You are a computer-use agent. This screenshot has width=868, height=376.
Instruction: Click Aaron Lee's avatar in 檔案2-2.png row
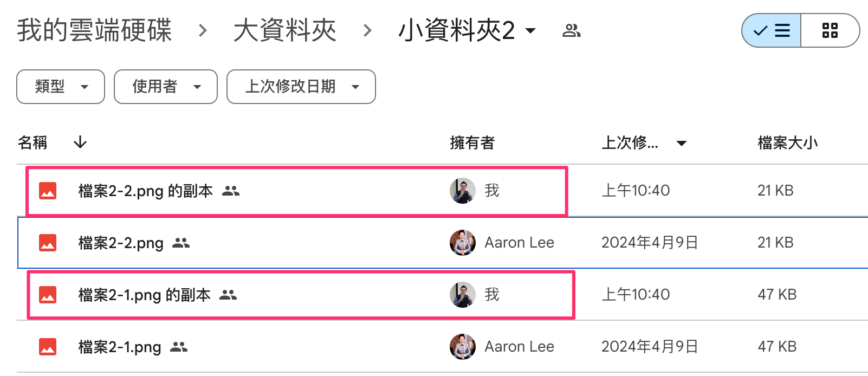click(462, 243)
